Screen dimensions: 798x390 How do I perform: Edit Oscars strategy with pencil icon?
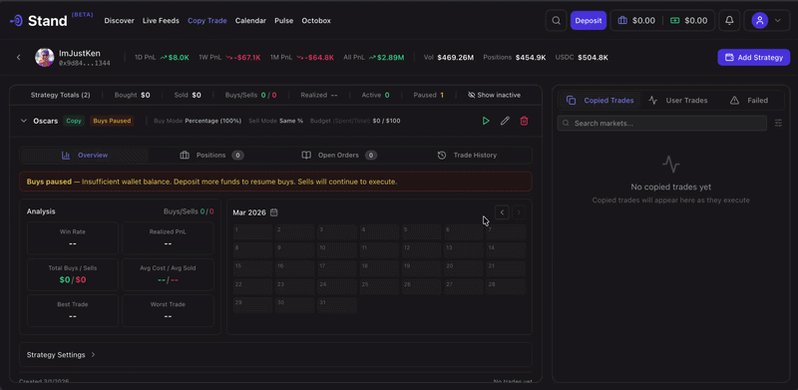click(505, 121)
